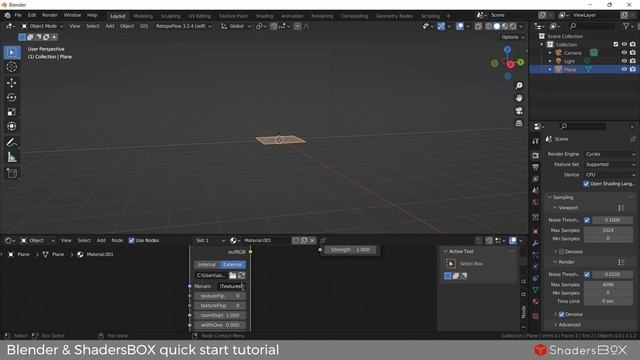Hide Camera in viewport via eye icon
Viewport: 640px width, 360px height.
[624, 53]
